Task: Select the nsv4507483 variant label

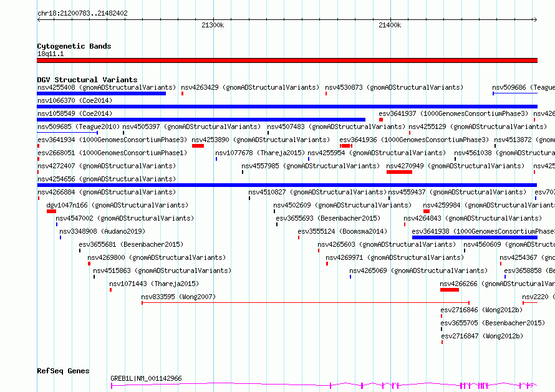Action: coord(336,127)
